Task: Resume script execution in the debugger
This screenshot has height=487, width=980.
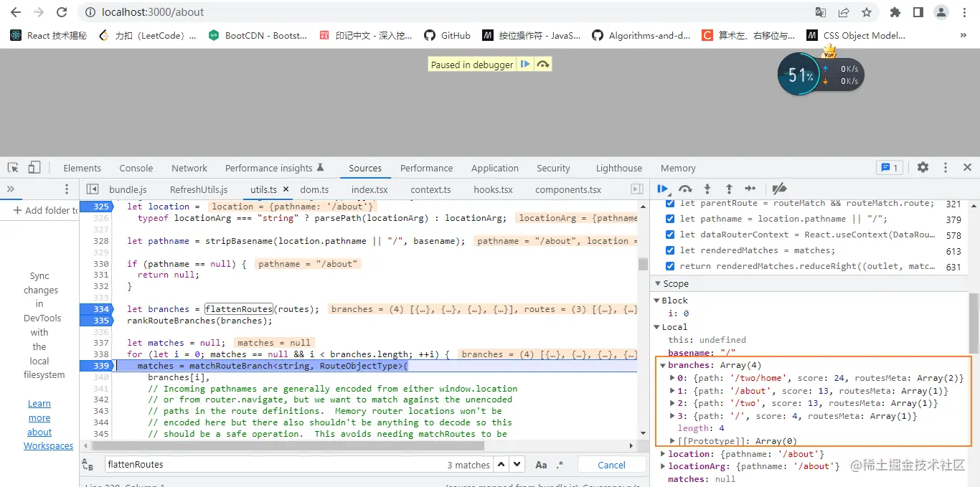Action: tap(661, 189)
